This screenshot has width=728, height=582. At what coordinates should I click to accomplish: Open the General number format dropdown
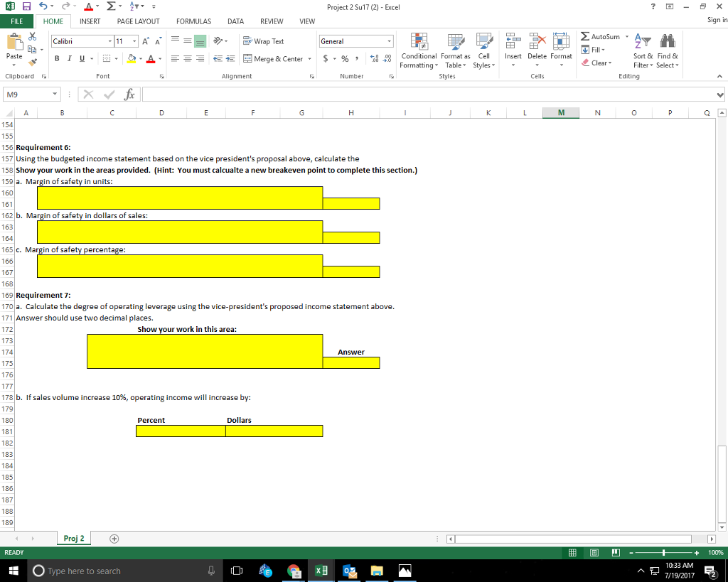(x=389, y=41)
